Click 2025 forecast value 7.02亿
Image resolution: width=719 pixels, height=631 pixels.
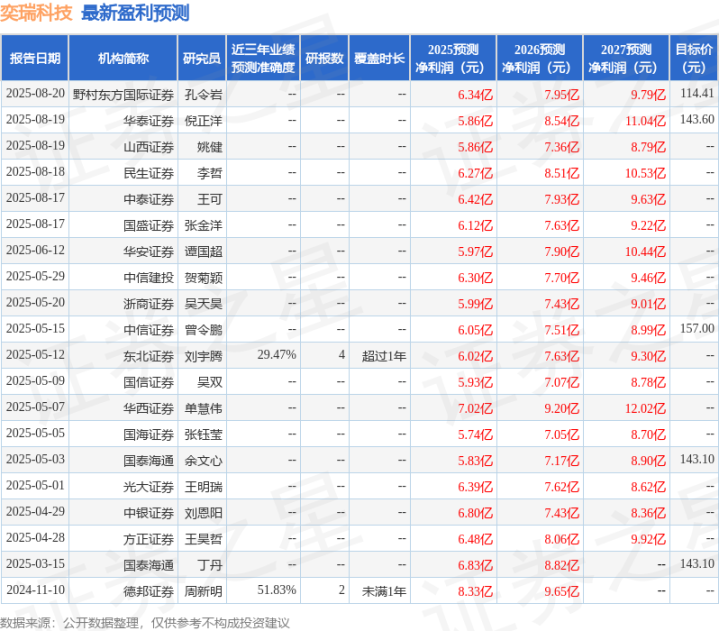(475, 408)
